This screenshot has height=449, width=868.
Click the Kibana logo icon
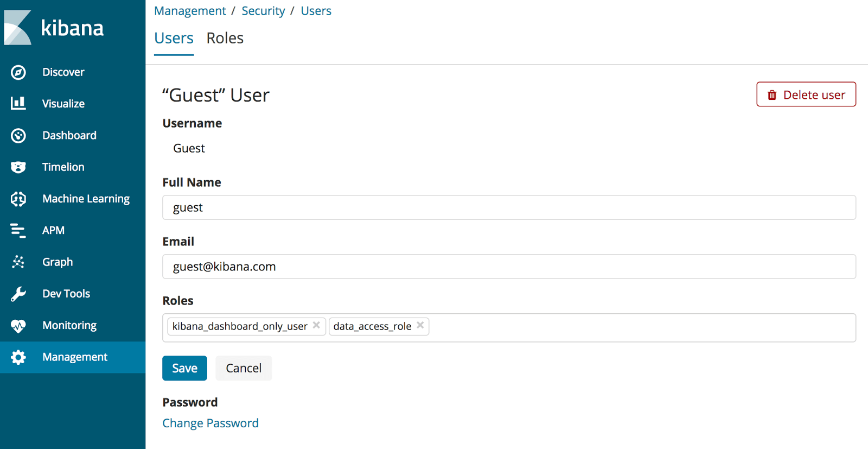[18, 27]
